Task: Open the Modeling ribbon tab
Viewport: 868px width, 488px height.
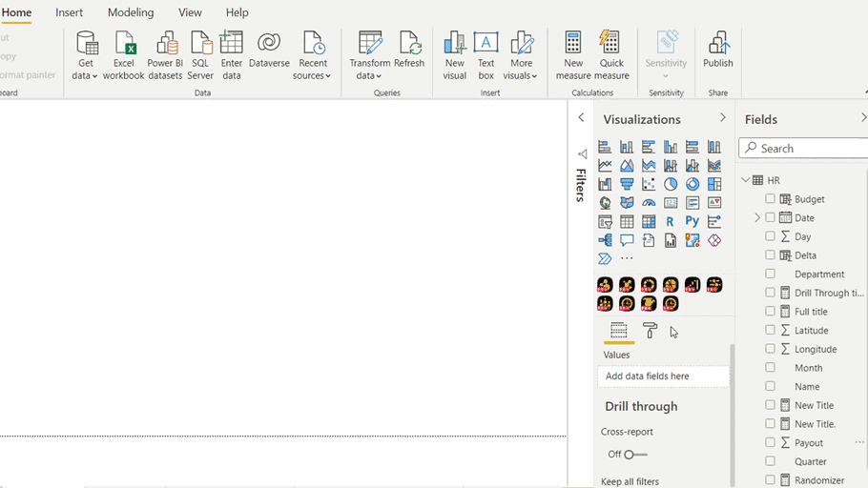Action: tap(131, 12)
